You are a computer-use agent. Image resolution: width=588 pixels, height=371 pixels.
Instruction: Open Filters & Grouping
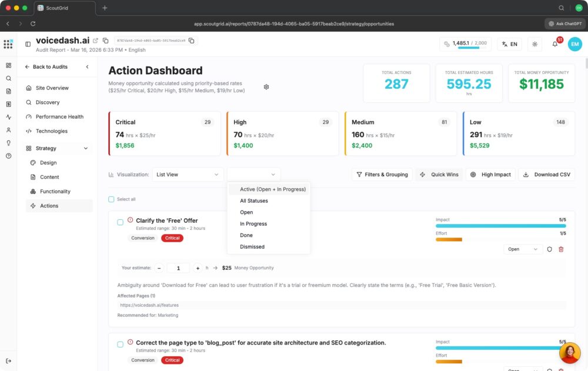click(x=382, y=175)
